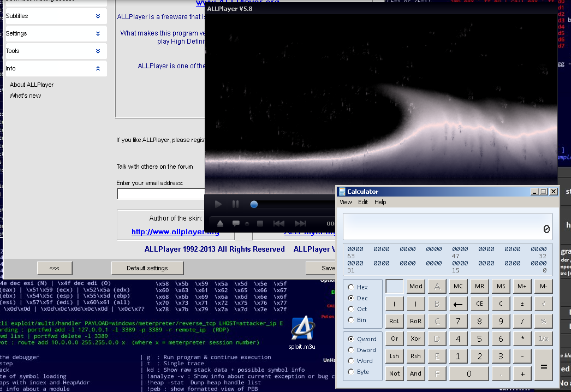
Task: Open About ALLPlayer under Info
Action: 32,85
